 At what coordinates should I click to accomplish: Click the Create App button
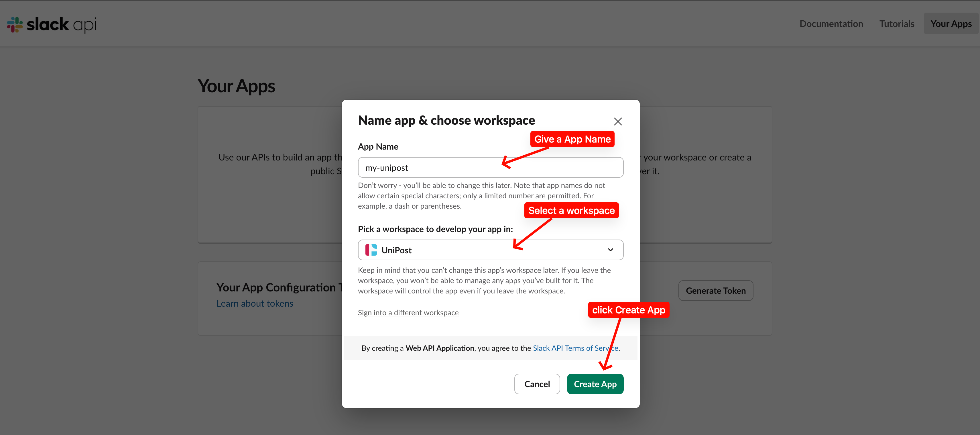(x=595, y=384)
